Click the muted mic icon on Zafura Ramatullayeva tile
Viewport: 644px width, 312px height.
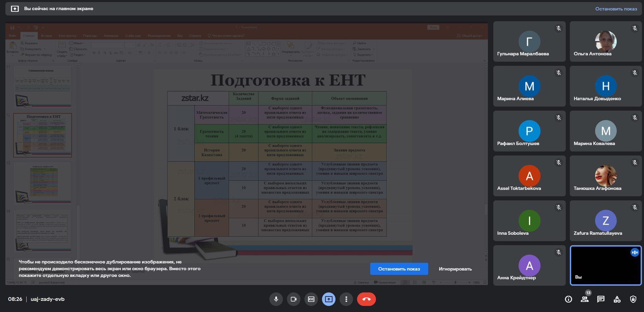[635, 208]
